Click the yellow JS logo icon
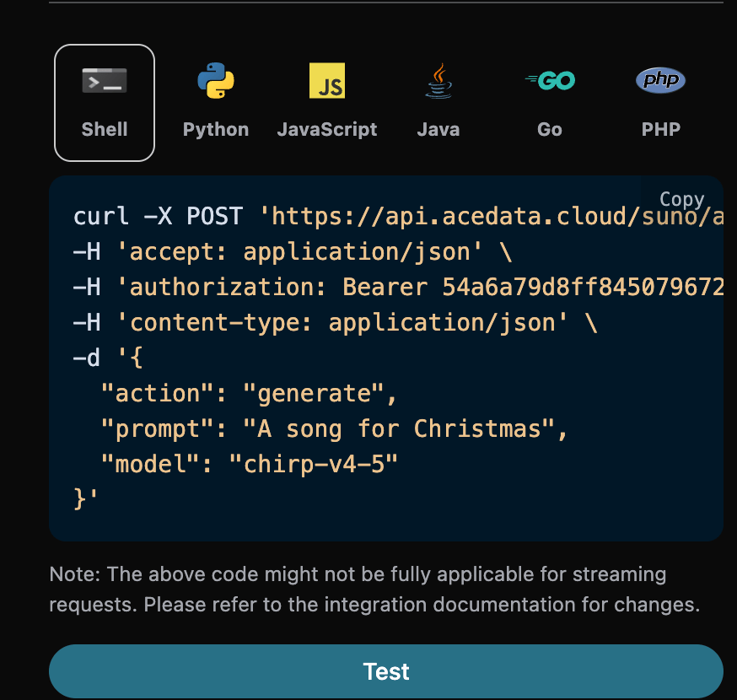 click(327, 81)
